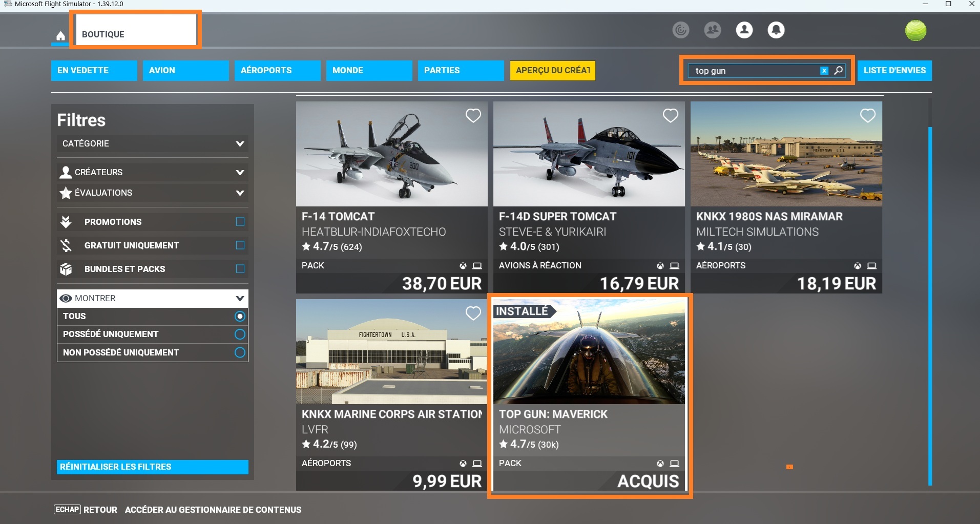The width and height of the screenshot is (980, 524).
Task: Click the magnifying glass search icon
Action: click(838, 71)
